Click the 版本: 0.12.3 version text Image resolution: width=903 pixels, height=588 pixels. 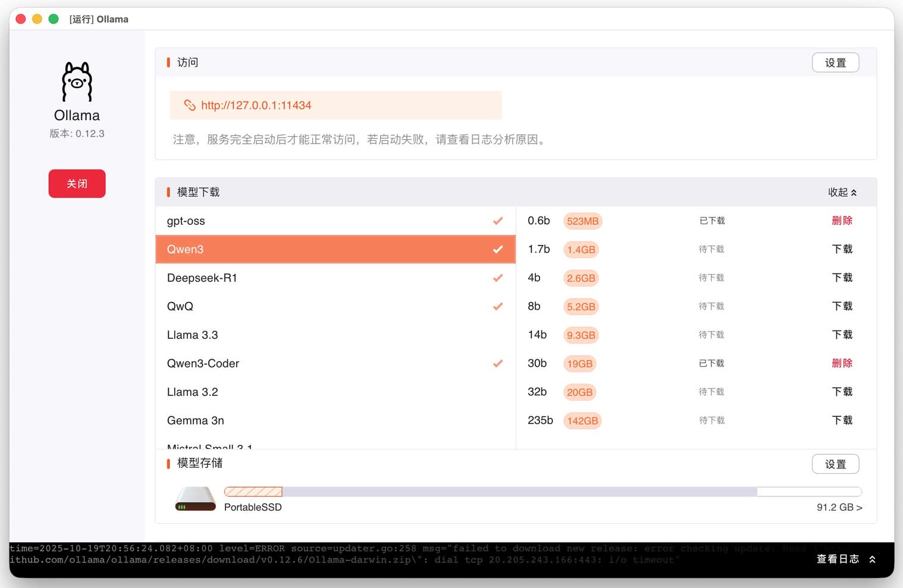(77, 134)
